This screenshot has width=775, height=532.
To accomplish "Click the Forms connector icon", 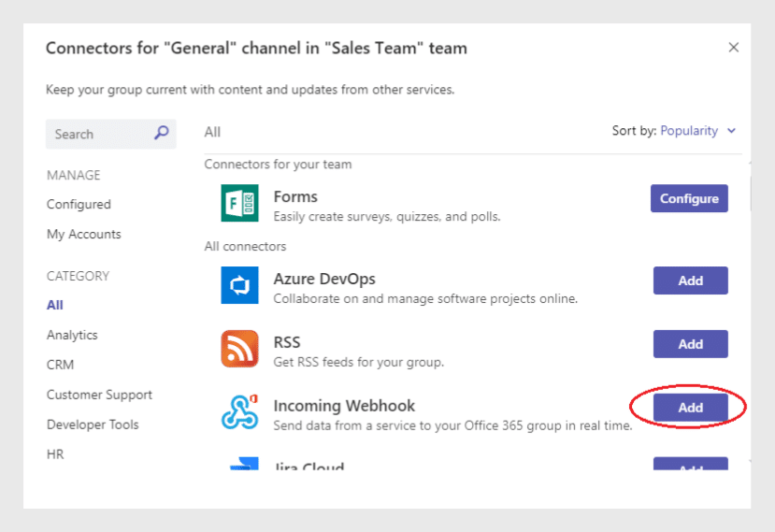I will pos(239,203).
